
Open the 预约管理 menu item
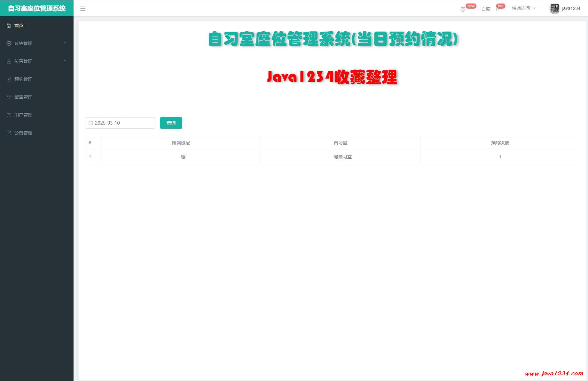(x=23, y=79)
